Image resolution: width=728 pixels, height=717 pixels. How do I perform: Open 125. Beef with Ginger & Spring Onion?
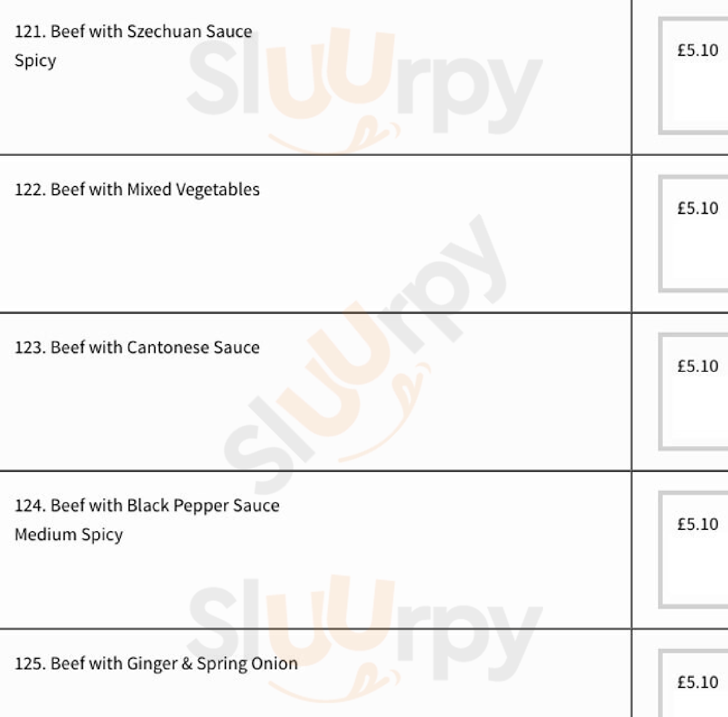[x=156, y=664]
